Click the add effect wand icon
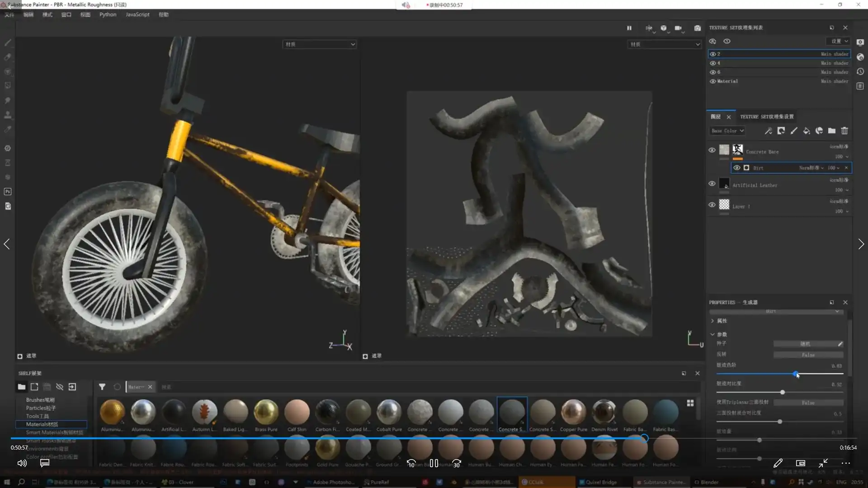 [768, 131]
